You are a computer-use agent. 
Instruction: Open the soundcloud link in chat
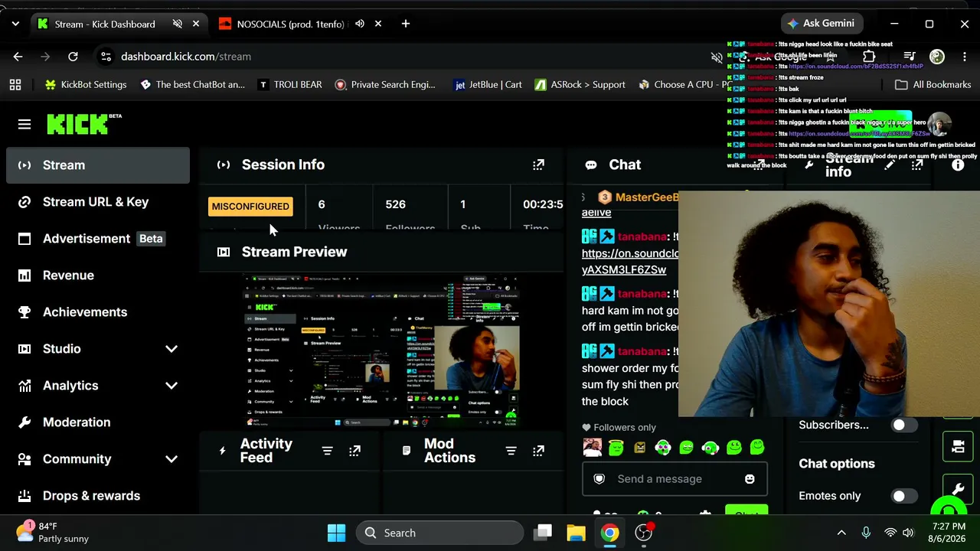pyautogui.click(x=629, y=262)
